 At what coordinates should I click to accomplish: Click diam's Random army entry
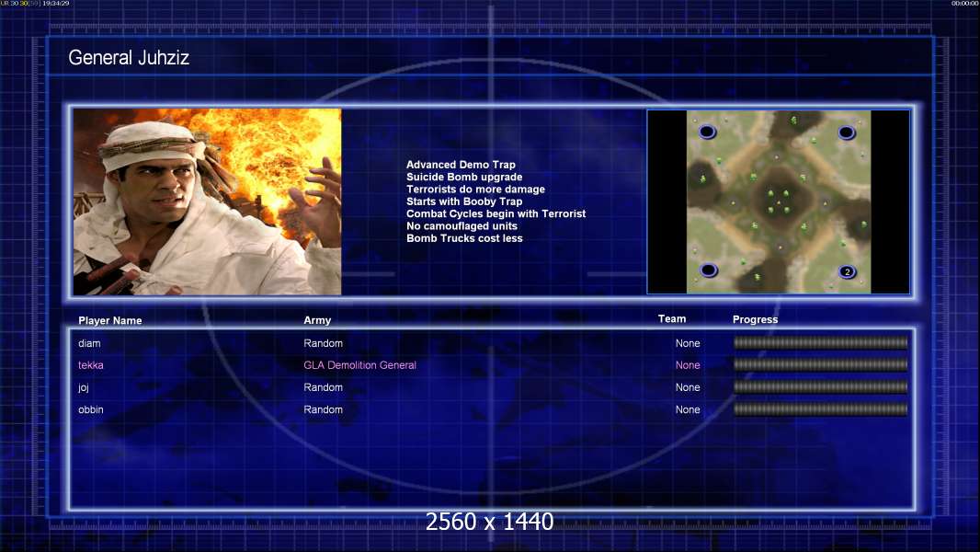323,343
